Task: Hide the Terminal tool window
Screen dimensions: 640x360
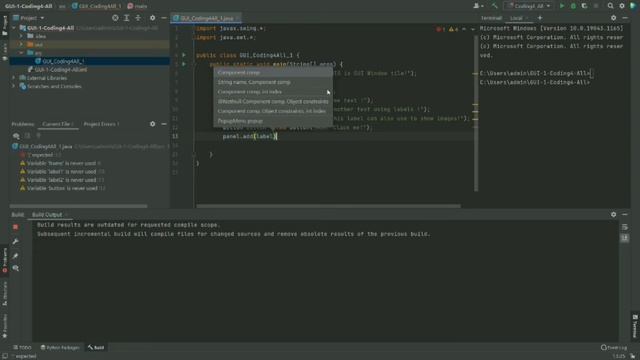Action: [625, 18]
